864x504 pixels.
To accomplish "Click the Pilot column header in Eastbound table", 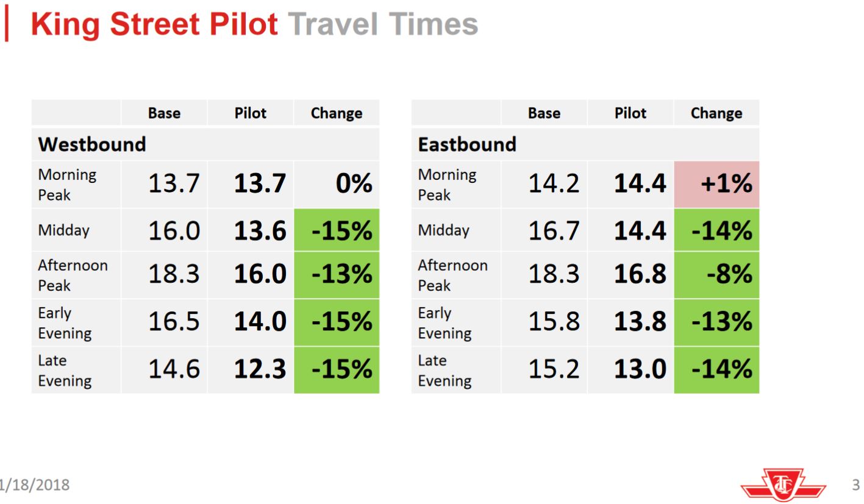I will point(630,113).
